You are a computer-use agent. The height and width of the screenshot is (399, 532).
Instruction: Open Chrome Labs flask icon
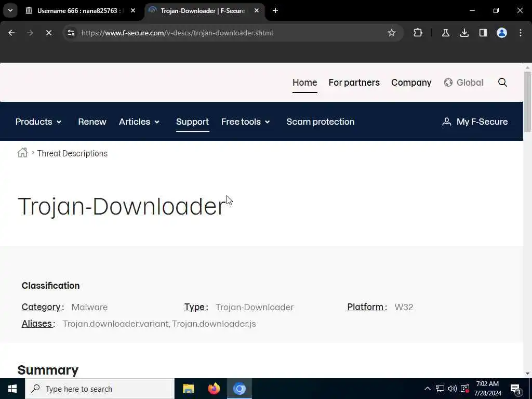point(445,33)
